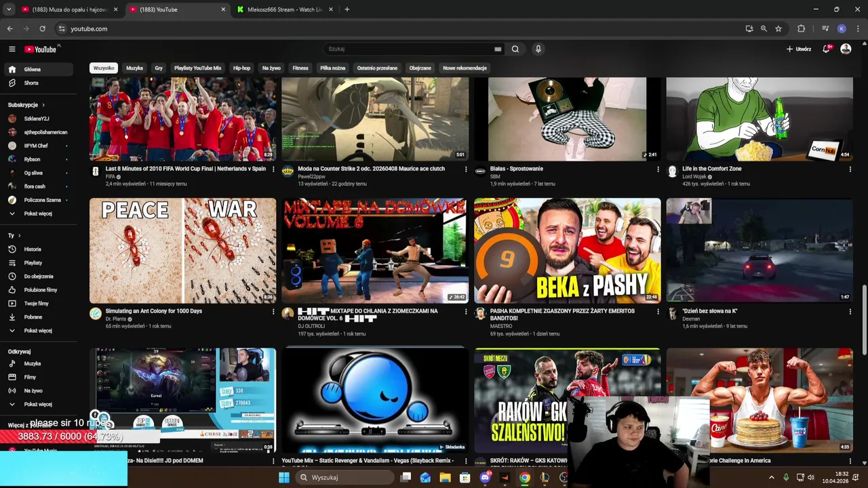
Task: Open the notifications bell
Action: coord(827,49)
